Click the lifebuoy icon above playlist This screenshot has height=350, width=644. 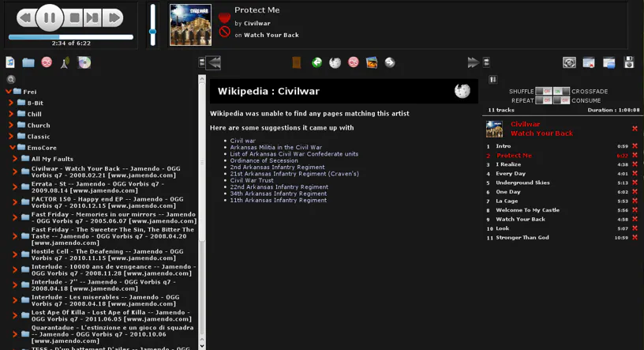point(569,62)
